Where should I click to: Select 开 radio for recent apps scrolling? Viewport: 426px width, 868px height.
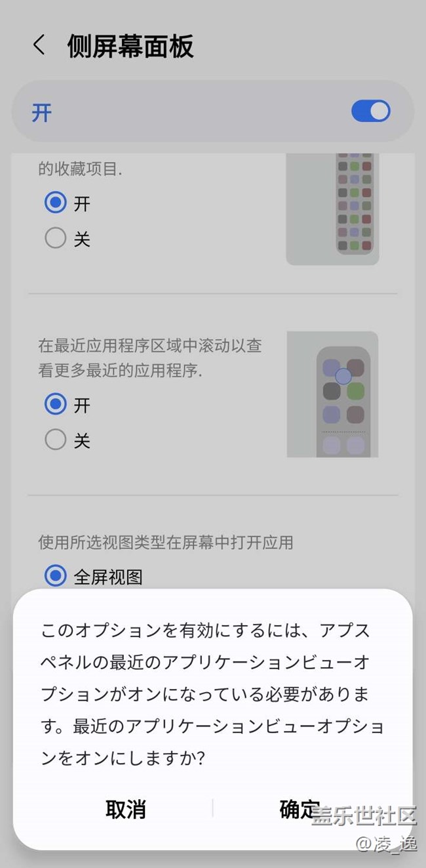(56, 404)
